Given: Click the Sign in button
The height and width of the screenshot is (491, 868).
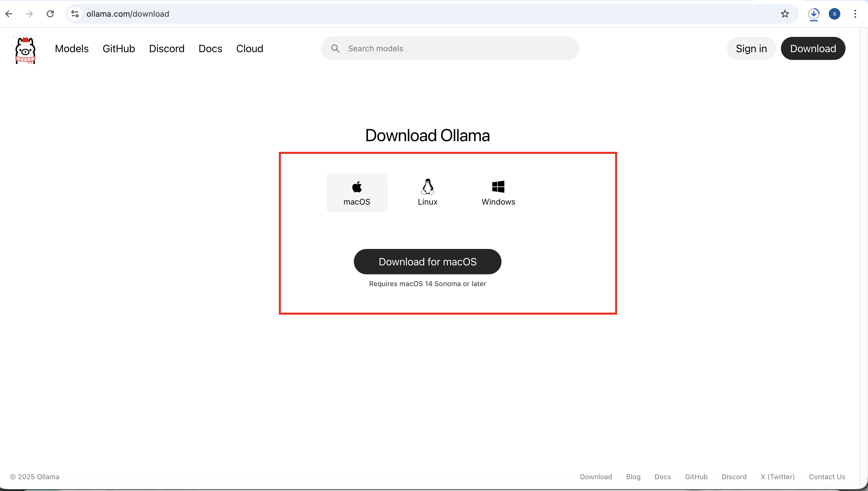Looking at the screenshot, I should (x=751, y=49).
